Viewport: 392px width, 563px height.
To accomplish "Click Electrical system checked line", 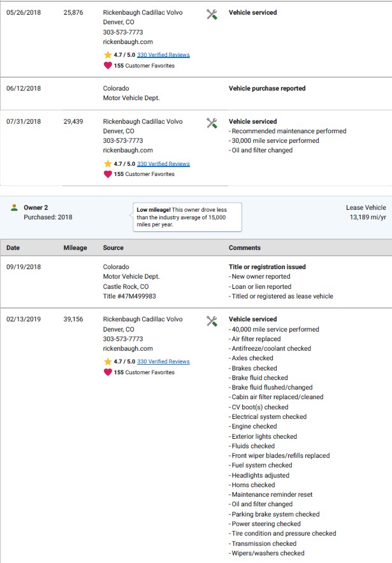I will [268, 416].
